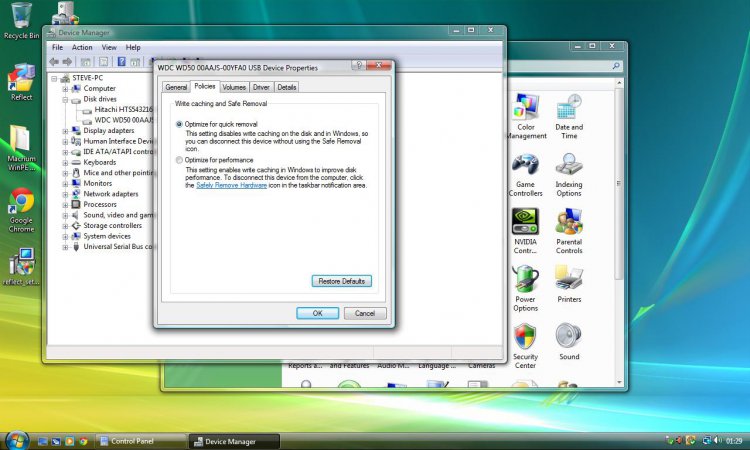Open the Action menu in Device Manager
750x450 pixels.
[x=82, y=47]
